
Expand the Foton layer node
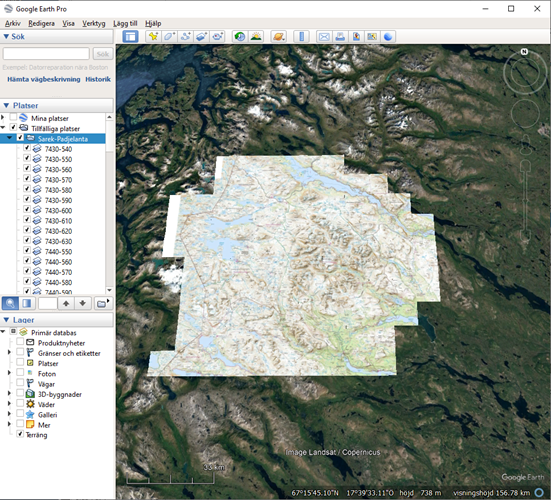pyautogui.click(x=9, y=373)
